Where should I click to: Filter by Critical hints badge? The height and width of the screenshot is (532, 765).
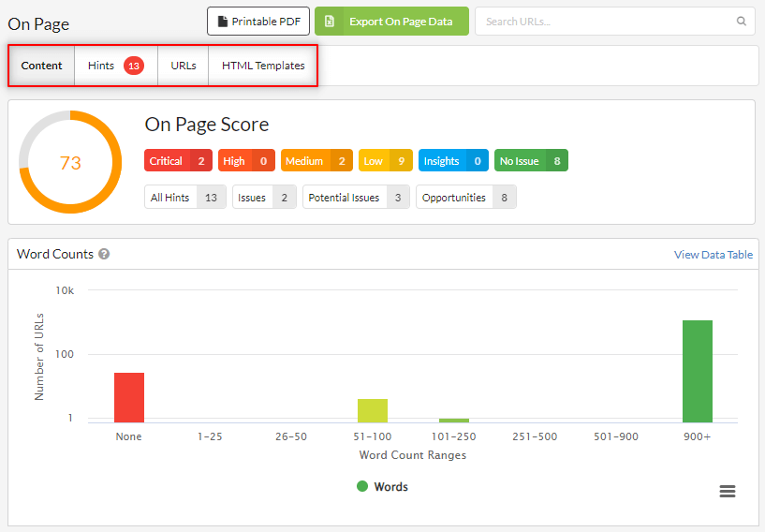coord(178,160)
